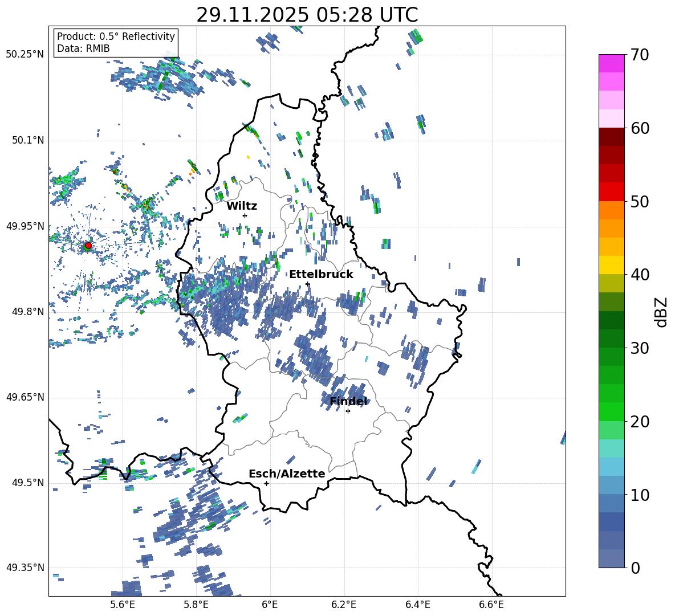
Task: Click the 70 colorbar tick label
Action: click(x=640, y=55)
